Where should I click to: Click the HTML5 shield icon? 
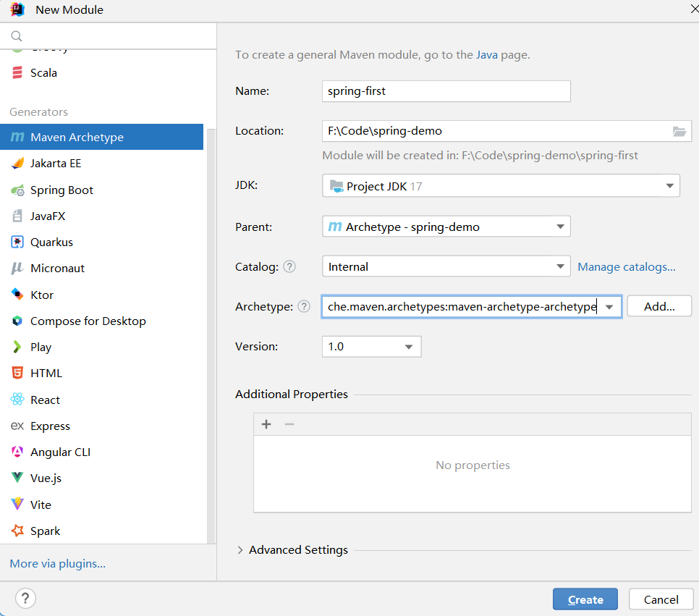coord(17,373)
